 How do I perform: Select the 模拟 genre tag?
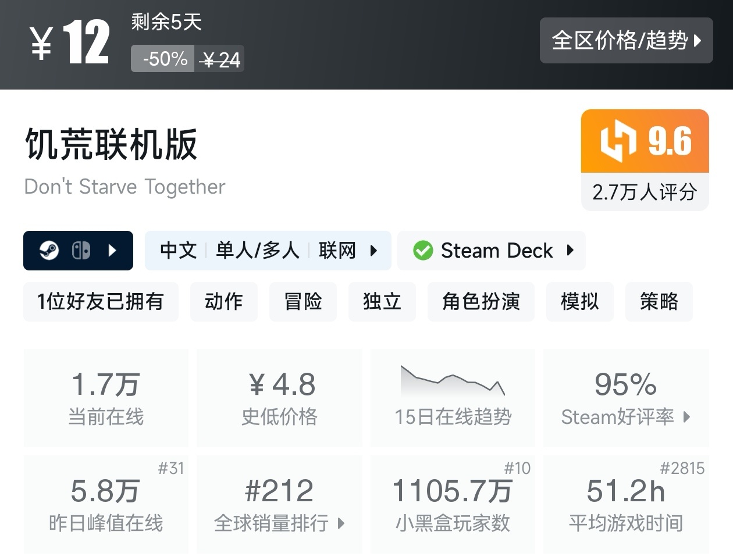(579, 301)
